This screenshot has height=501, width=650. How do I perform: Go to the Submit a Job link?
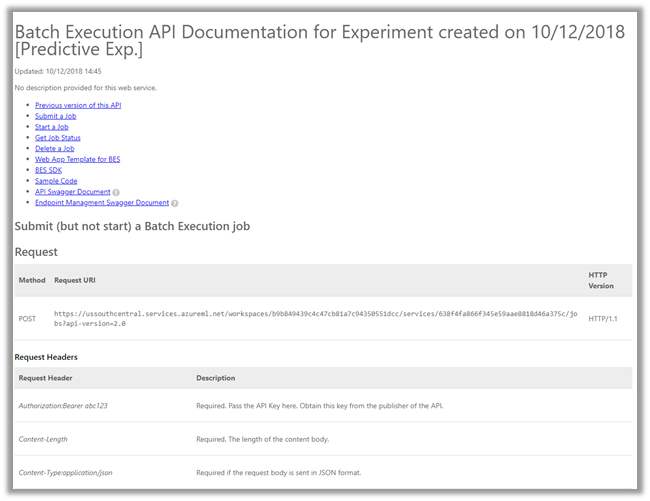tap(55, 116)
